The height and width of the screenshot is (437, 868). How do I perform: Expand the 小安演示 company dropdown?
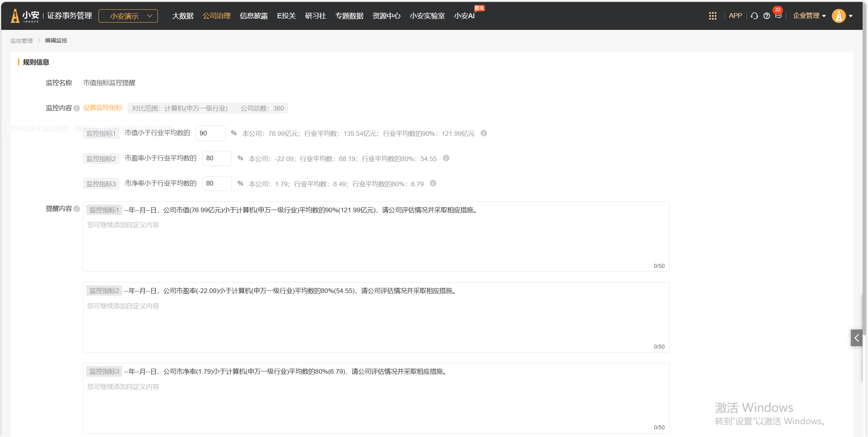coord(128,16)
